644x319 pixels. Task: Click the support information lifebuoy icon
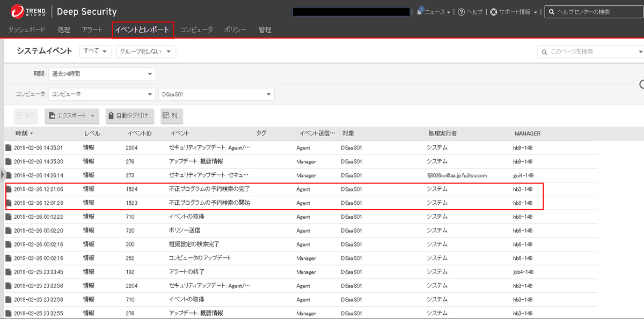[494, 12]
